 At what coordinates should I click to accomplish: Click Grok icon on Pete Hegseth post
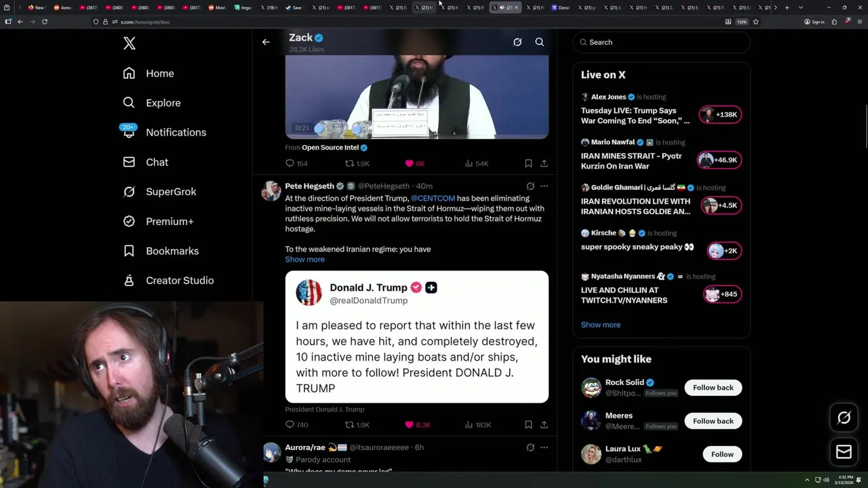[x=530, y=186]
